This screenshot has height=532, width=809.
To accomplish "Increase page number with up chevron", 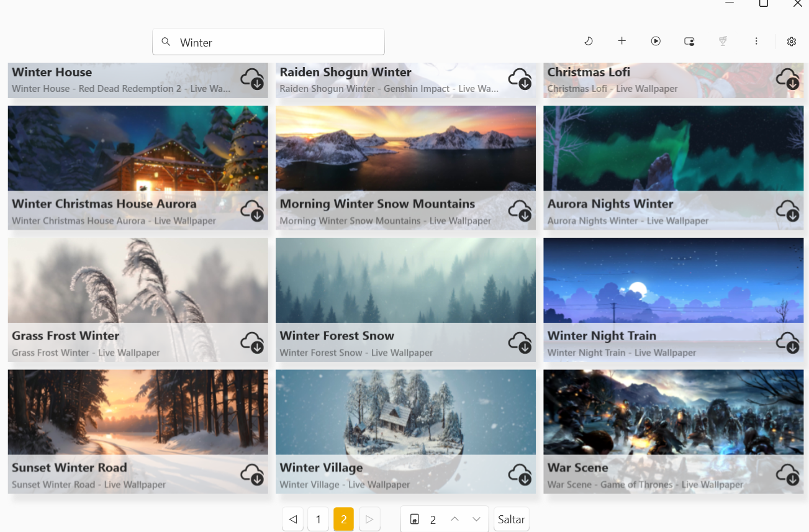I will pyautogui.click(x=454, y=519).
